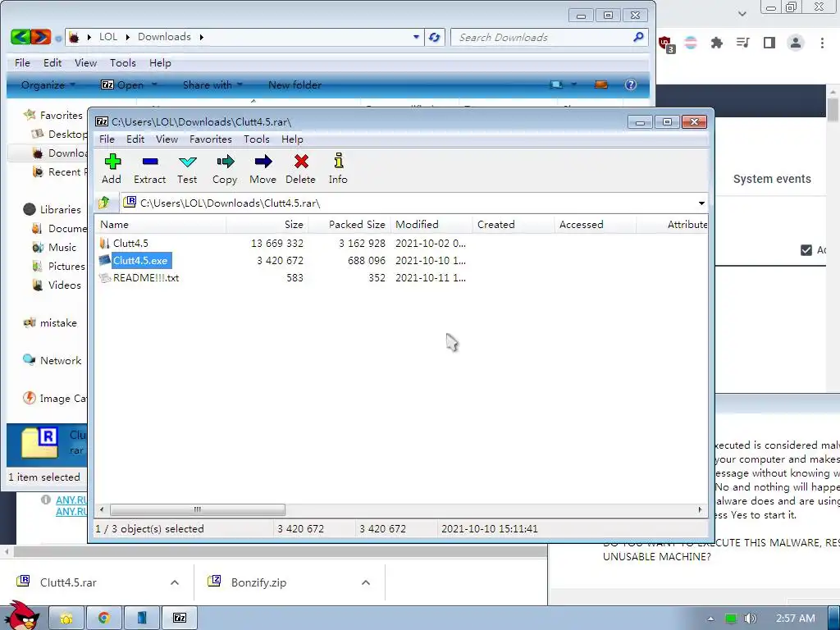Sort by the Modified column header

(x=431, y=225)
